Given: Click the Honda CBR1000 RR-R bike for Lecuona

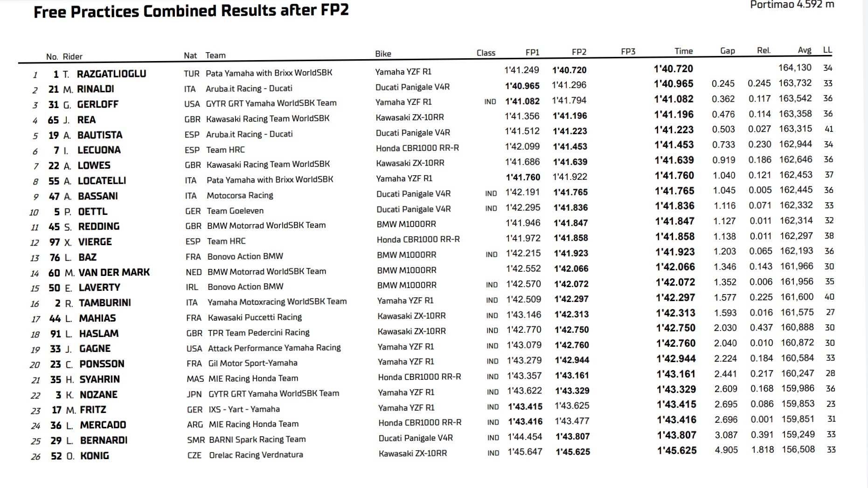Looking at the screenshot, I should 417,148.
